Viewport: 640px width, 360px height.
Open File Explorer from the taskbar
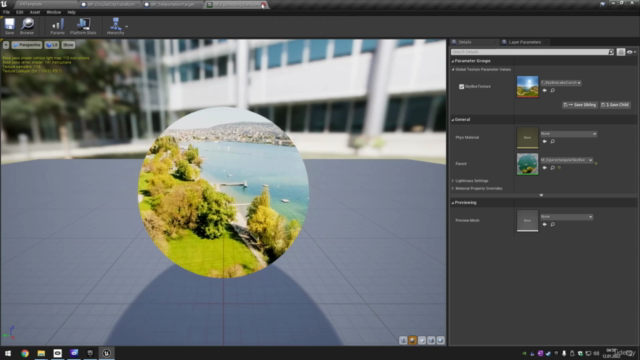pos(41,353)
